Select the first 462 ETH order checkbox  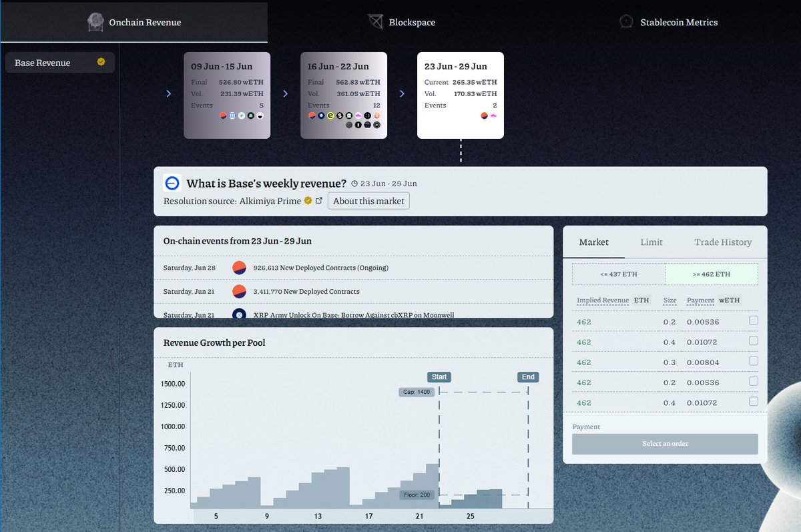[x=754, y=320]
